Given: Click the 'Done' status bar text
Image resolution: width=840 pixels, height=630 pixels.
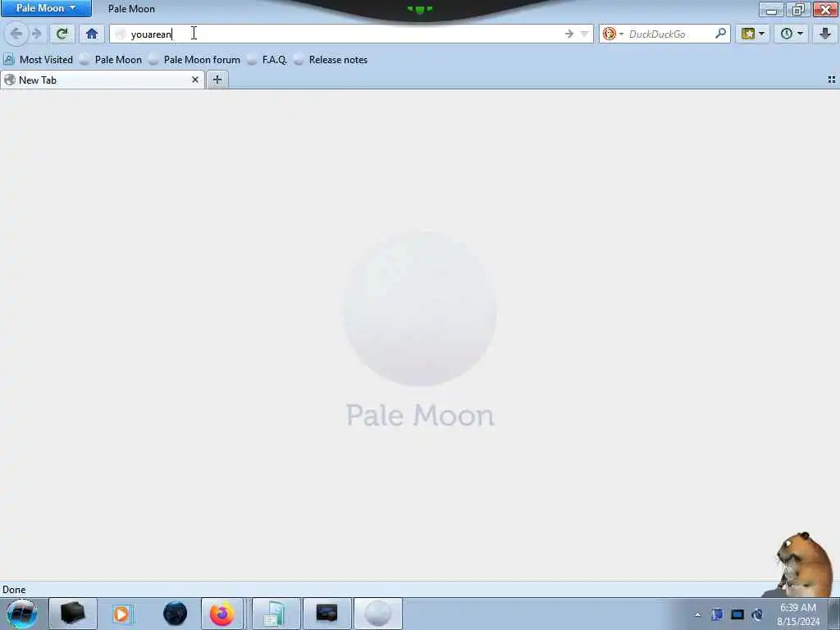Looking at the screenshot, I should 14,589.
